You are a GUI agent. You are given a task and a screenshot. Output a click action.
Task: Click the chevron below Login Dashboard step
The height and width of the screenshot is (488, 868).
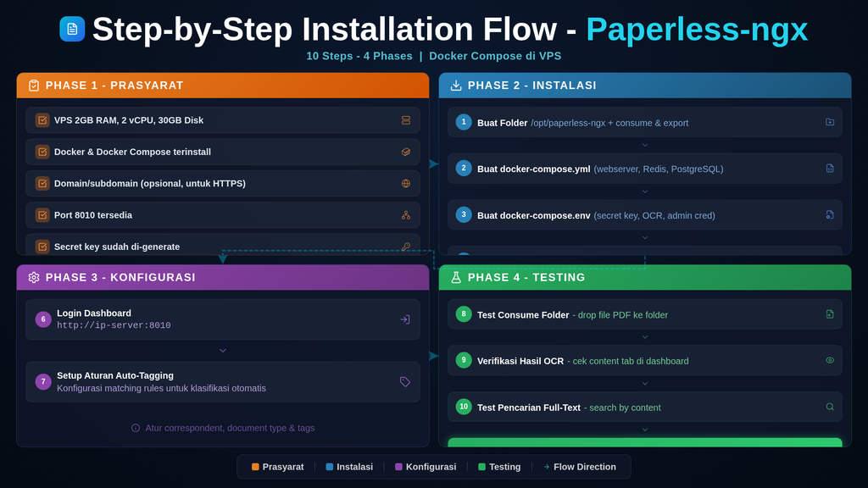[x=223, y=351]
